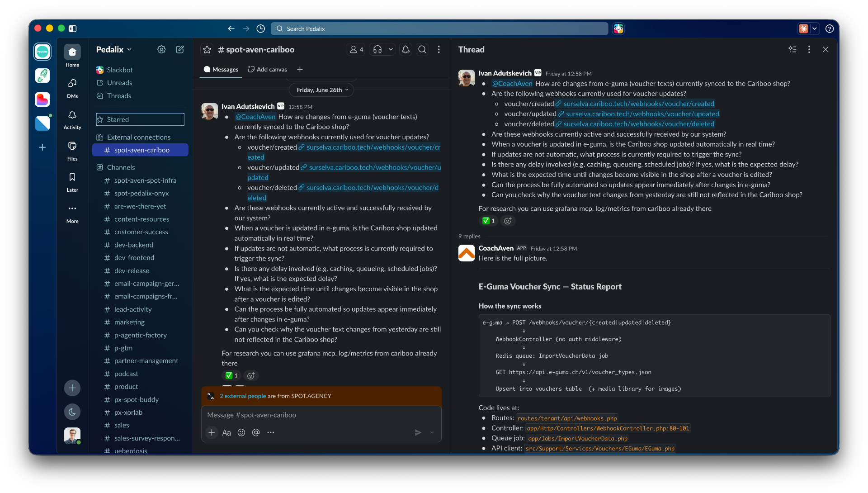Click the Search Pedalix field
This screenshot has width=868, height=493.
[439, 28]
